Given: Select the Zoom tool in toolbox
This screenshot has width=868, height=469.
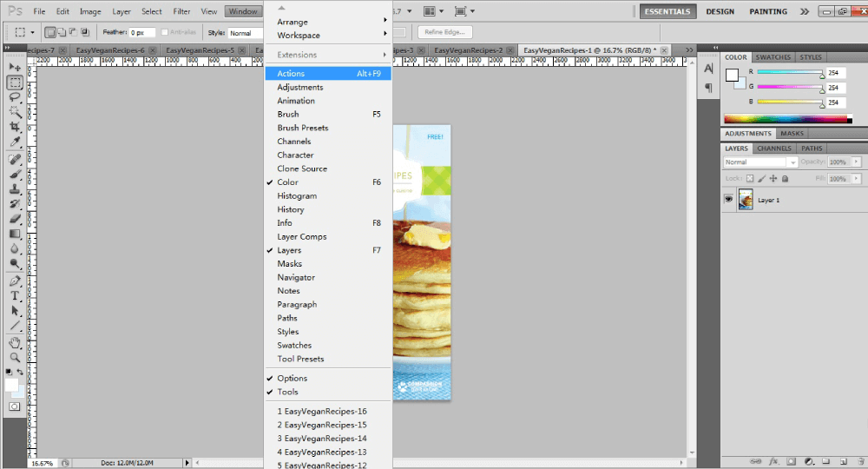Looking at the screenshot, I should (x=15, y=357).
